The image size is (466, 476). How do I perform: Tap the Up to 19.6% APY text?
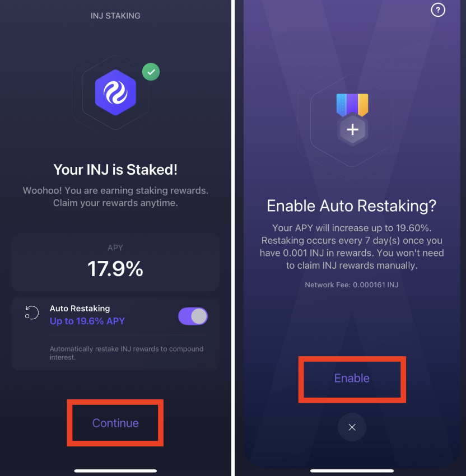pyautogui.click(x=87, y=321)
